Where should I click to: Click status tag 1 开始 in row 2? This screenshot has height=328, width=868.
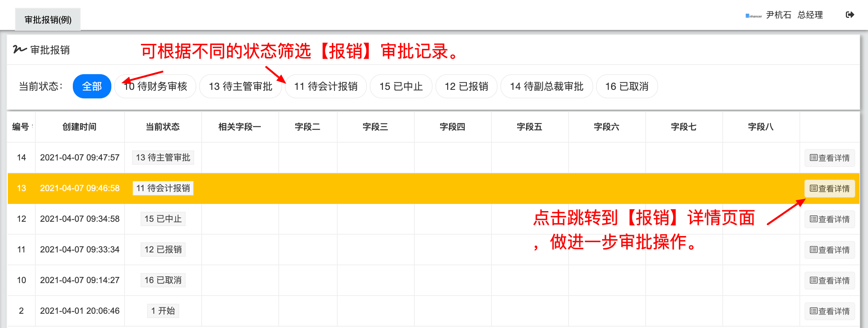163,311
